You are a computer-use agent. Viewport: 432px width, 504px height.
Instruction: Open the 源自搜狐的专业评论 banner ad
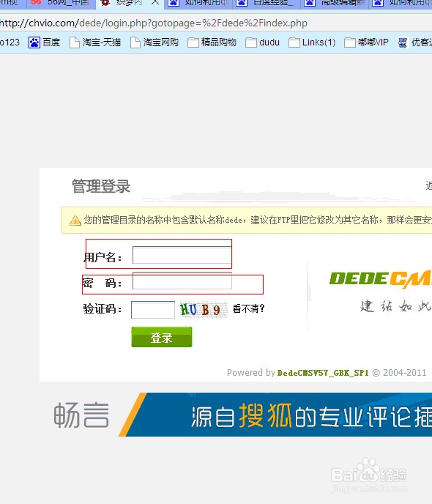click(x=275, y=415)
